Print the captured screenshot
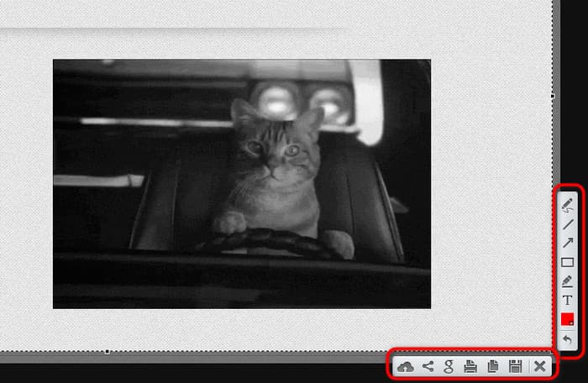The image size is (588, 383). pyautogui.click(x=470, y=366)
